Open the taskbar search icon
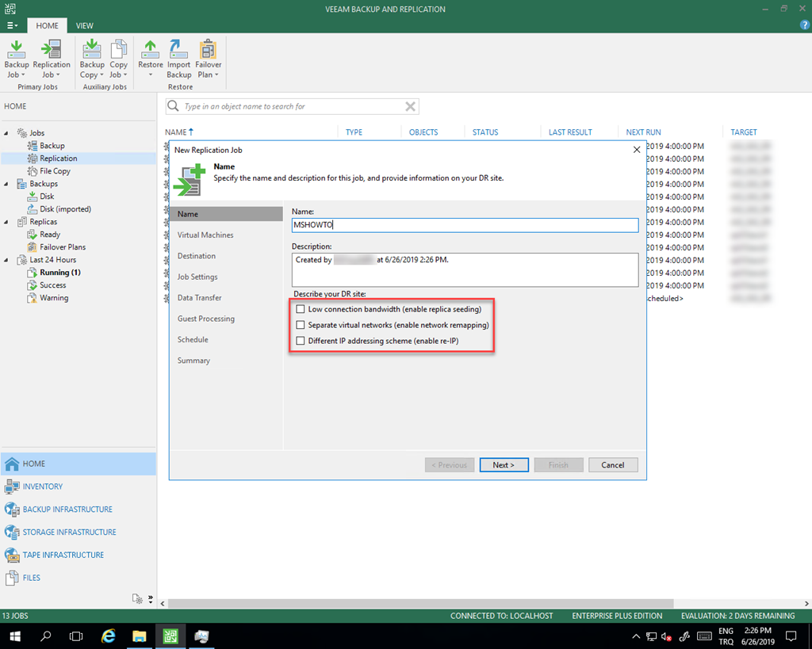 coord(45,636)
